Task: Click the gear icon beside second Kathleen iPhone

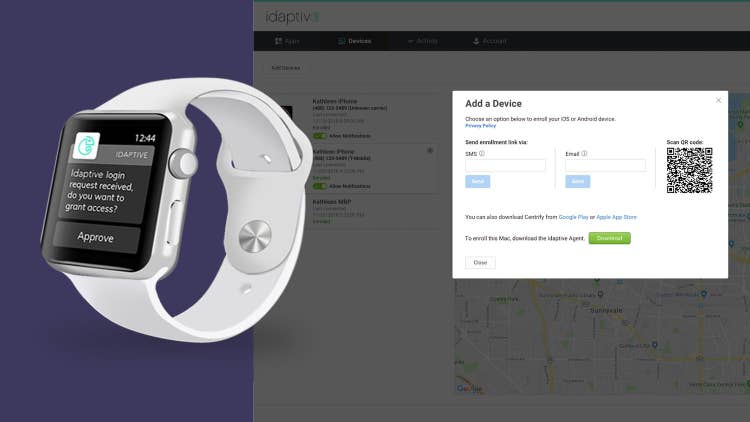Action: coord(430,151)
